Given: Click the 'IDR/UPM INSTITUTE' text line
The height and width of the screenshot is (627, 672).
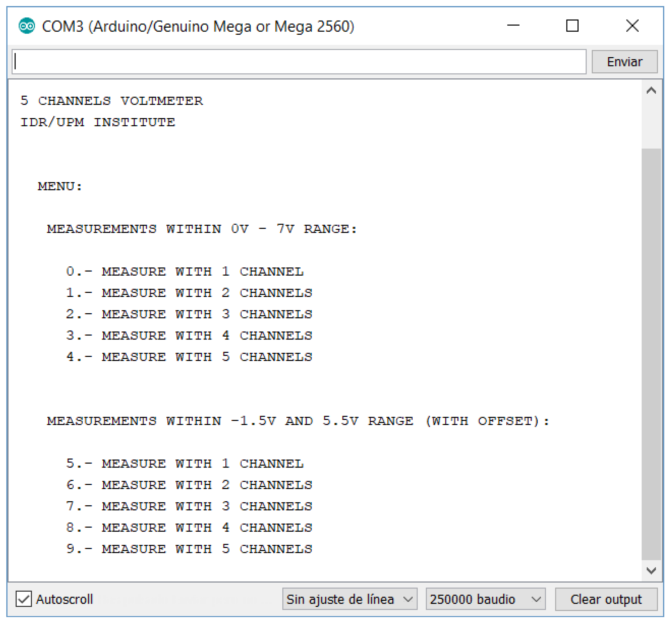Looking at the screenshot, I should pos(98,122).
